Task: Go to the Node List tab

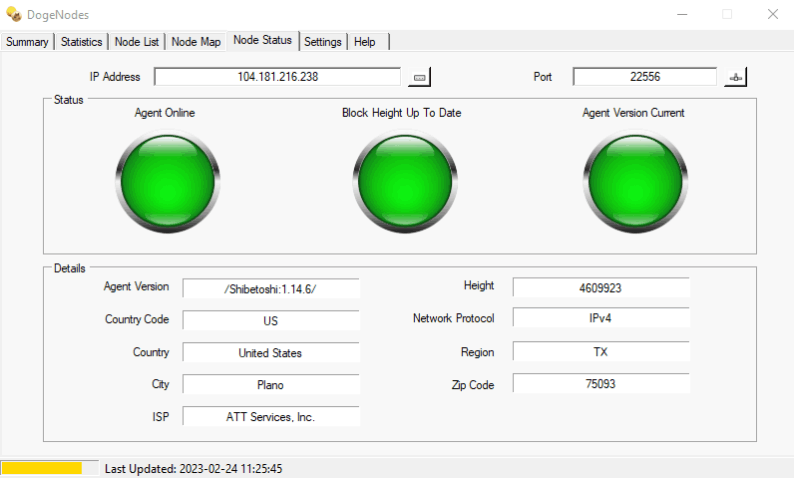Action: [x=137, y=42]
